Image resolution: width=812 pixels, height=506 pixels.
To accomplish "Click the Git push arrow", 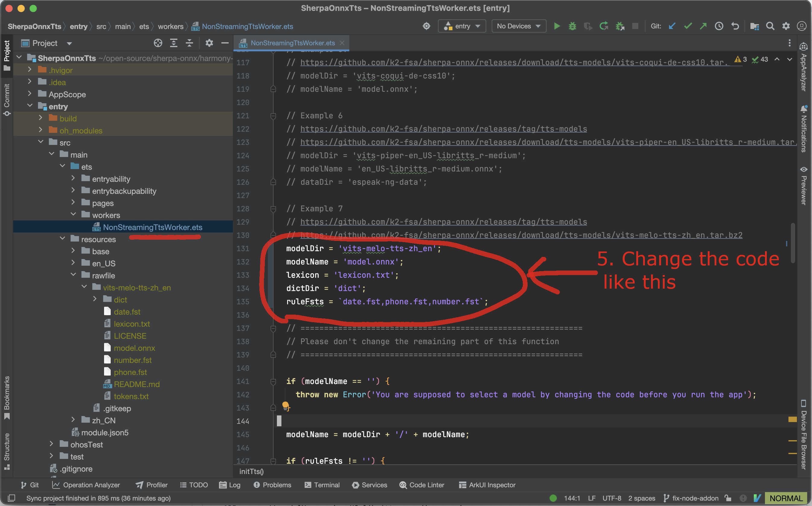I will click(x=703, y=26).
